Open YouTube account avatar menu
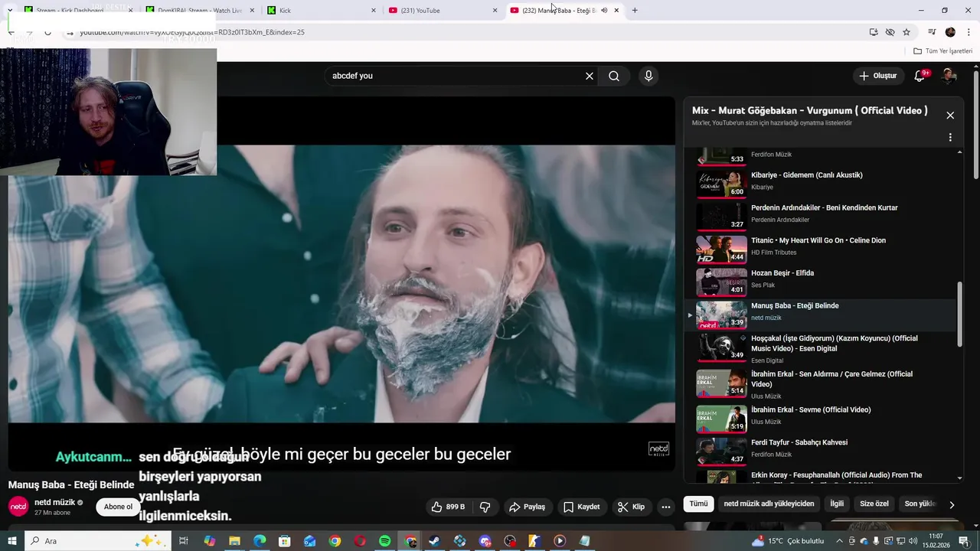The height and width of the screenshot is (551, 980). point(949,76)
